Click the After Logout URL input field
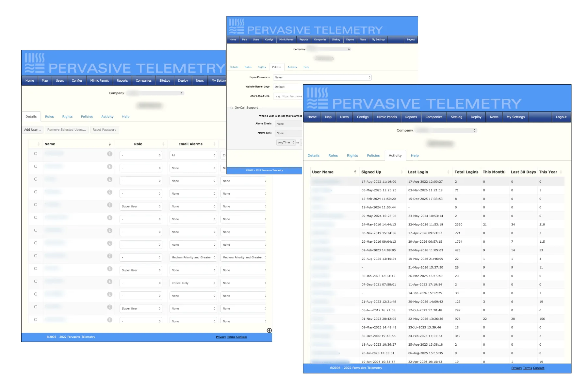The height and width of the screenshot is (392, 588). click(288, 96)
